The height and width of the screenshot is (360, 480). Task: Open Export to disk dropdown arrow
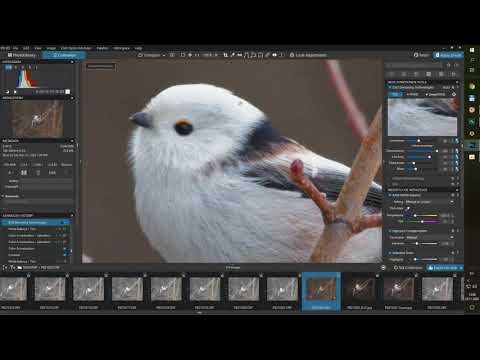coord(461,268)
